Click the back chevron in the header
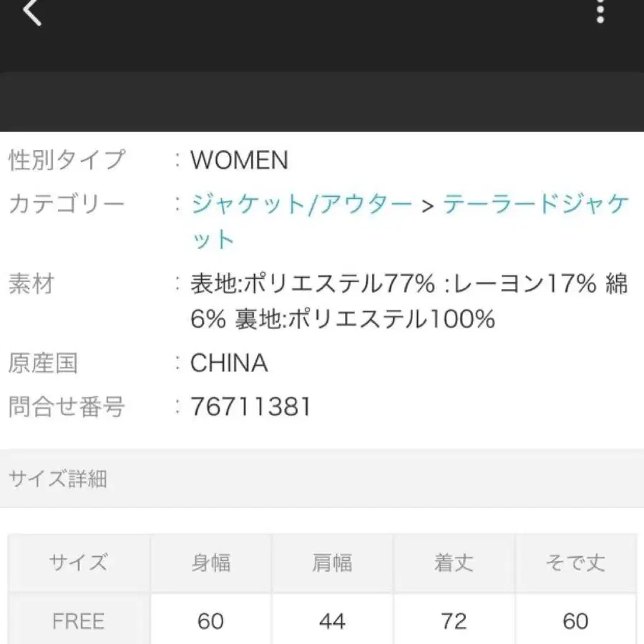644x644 pixels. (x=32, y=14)
